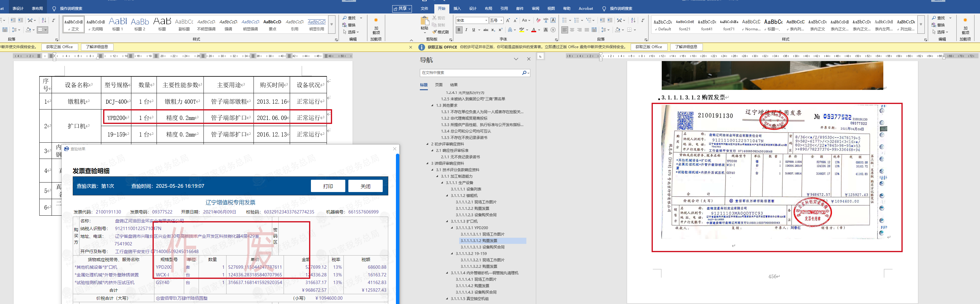980x304 pixels.
Task: Toggle Italic formatting button
Action: (467, 30)
